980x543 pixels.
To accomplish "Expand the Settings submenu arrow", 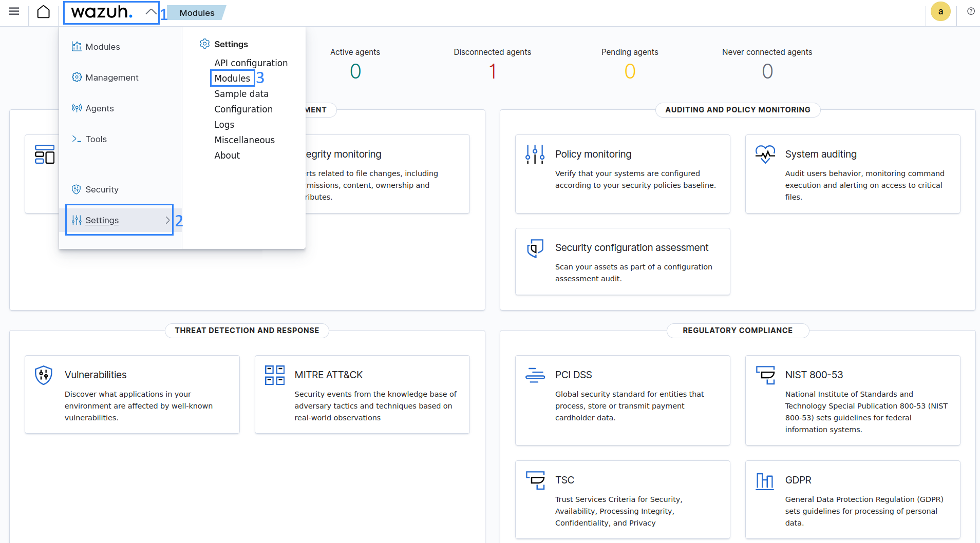I will click(167, 220).
